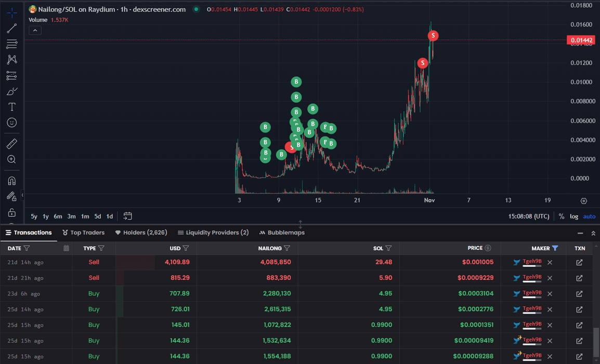Set chart range to 5y
The image size is (600, 364).
click(x=34, y=216)
